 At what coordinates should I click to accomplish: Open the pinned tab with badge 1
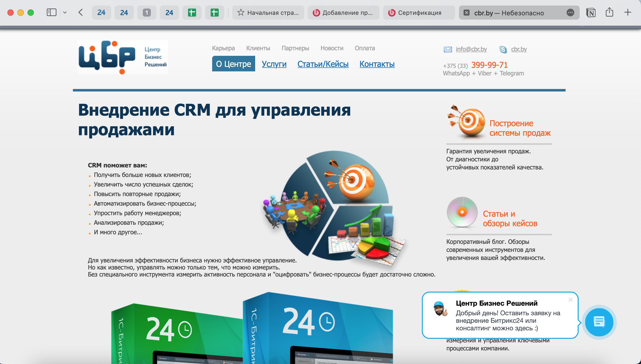(147, 13)
